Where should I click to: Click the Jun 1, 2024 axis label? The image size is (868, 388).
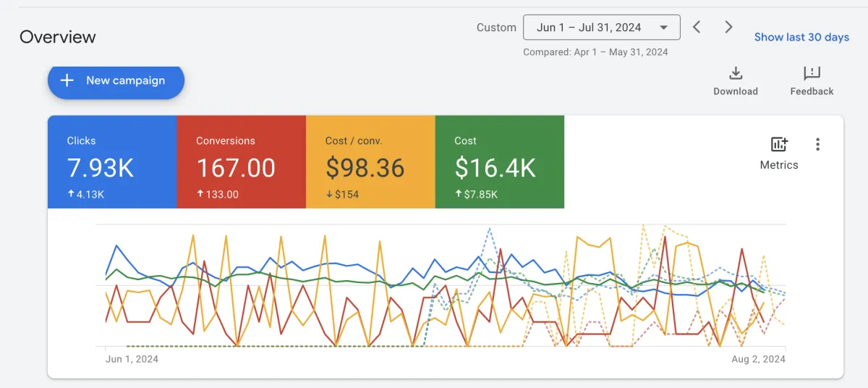(132, 359)
